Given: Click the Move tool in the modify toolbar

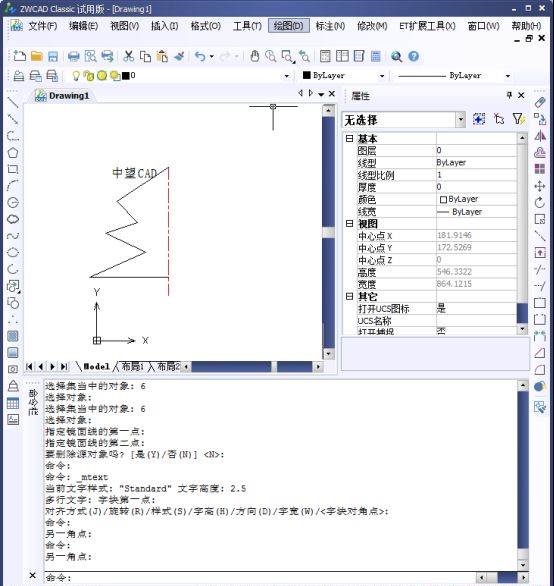Looking at the screenshot, I should 540,186.
